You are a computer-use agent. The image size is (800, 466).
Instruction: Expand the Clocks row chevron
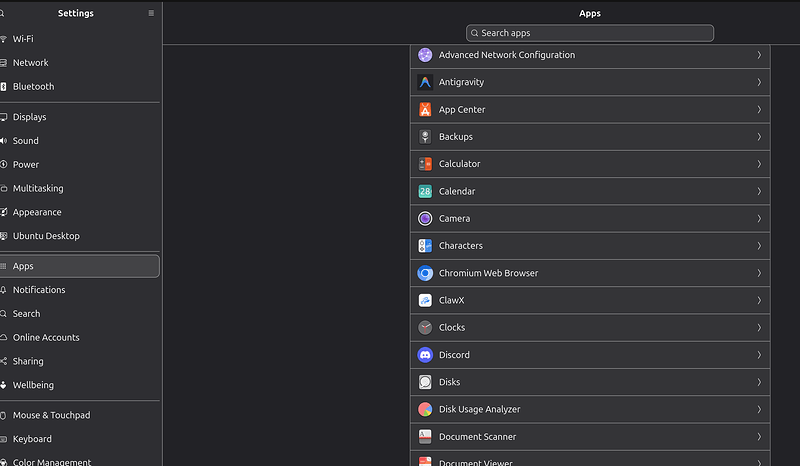pos(759,328)
